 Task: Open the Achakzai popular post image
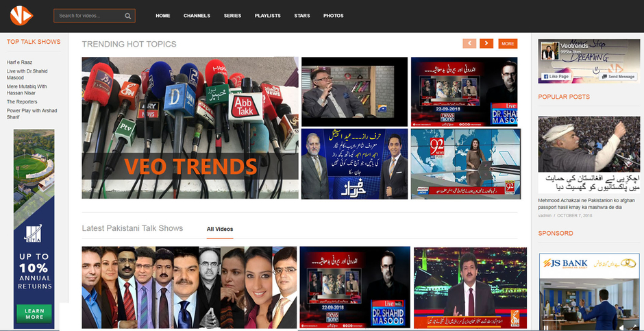[589, 155]
